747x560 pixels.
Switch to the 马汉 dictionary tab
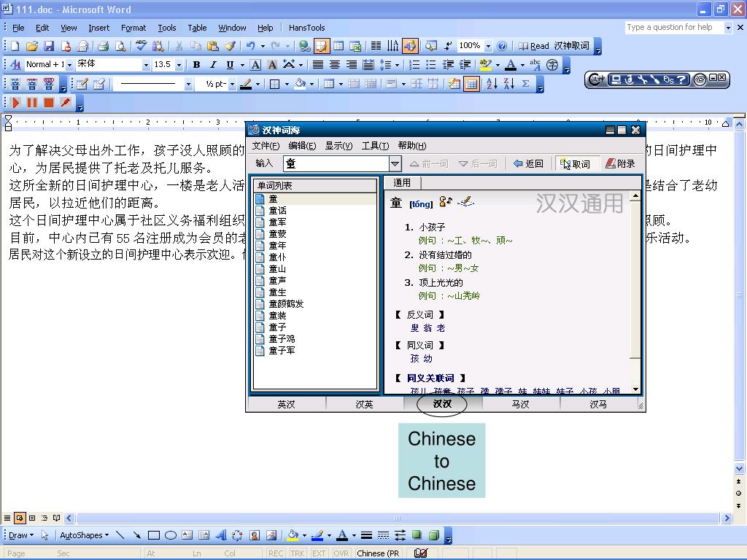click(520, 404)
